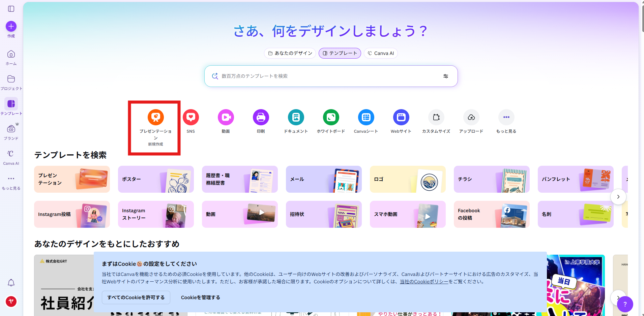
Task: Open もっと見る for additional design types
Action: (x=506, y=117)
